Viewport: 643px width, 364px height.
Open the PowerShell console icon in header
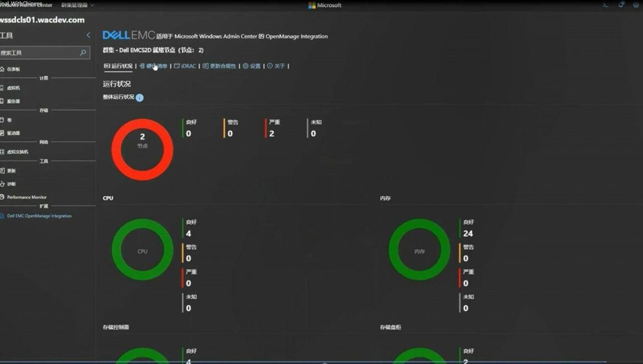point(605,5)
